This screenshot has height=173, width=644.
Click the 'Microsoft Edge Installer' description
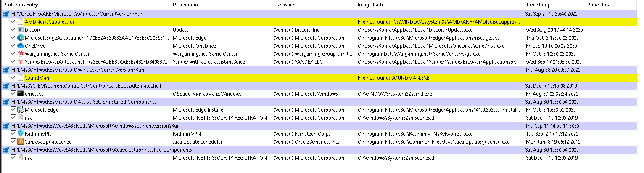(x=199, y=110)
